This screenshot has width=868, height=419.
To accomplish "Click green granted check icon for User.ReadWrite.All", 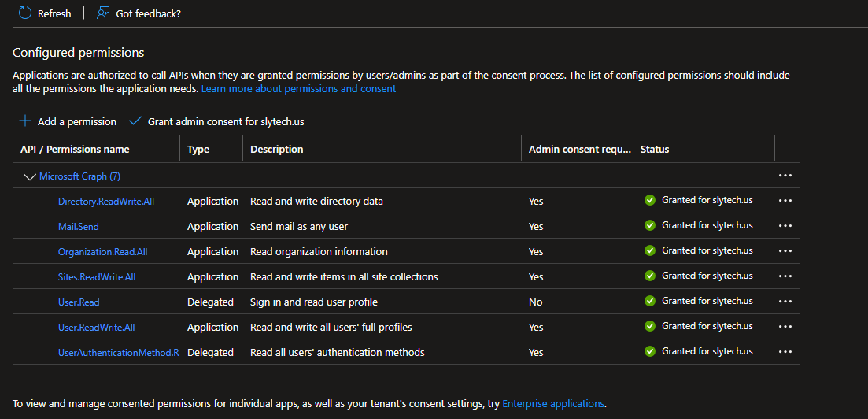I will click(650, 326).
